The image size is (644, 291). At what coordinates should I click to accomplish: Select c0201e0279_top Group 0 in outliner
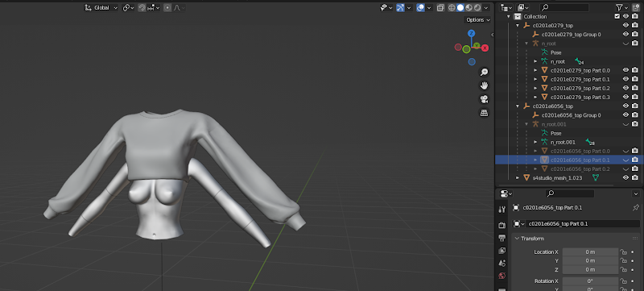(571, 35)
